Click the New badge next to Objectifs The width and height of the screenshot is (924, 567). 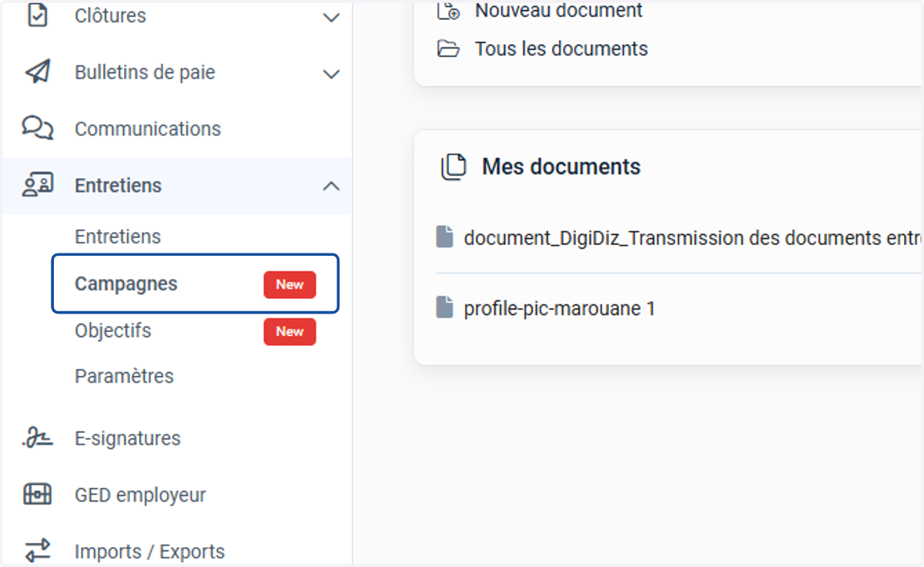[x=290, y=331]
